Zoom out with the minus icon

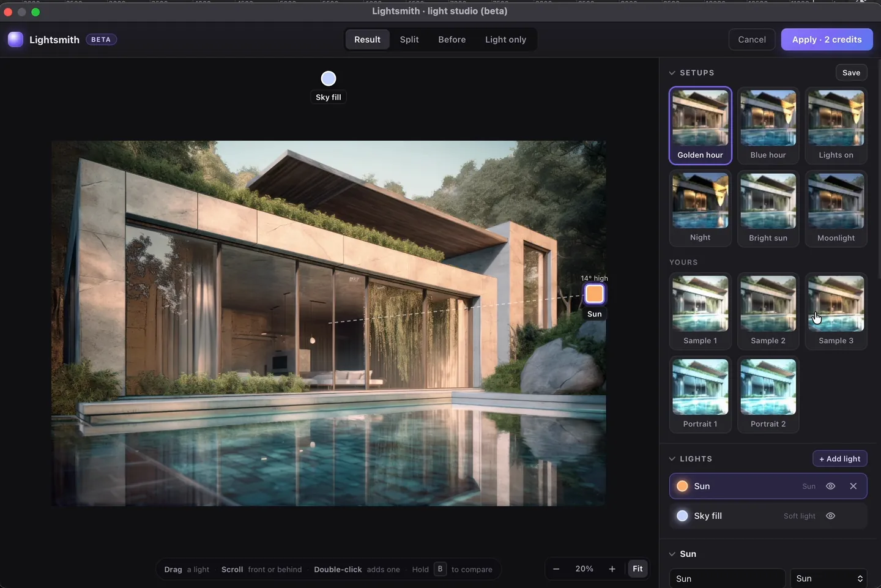click(556, 569)
